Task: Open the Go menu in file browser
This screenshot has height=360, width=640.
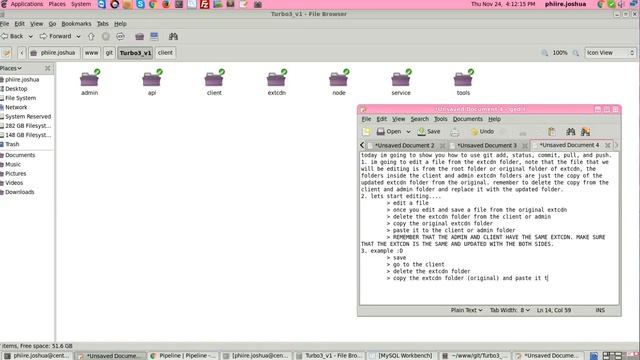Action: click(x=52, y=24)
